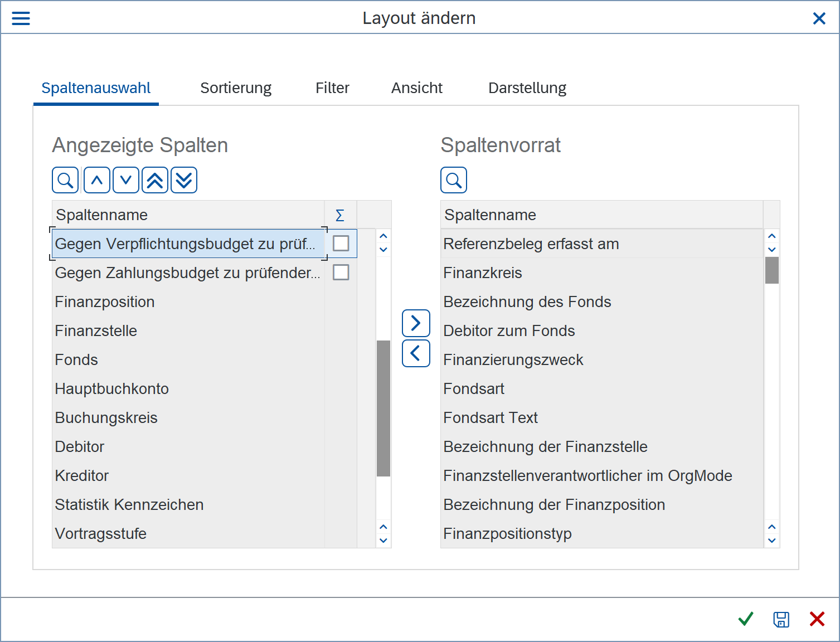840x642 pixels.
Task: Hide selected column using right arrow button
Action: (416, 323)
